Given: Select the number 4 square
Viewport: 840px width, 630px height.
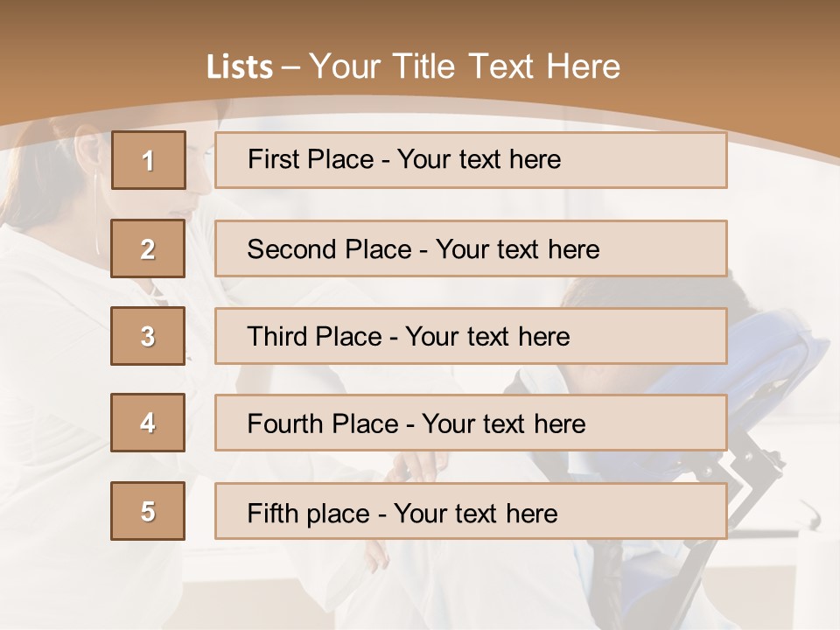Looking at the screenshot, I should tap(148, 423).
